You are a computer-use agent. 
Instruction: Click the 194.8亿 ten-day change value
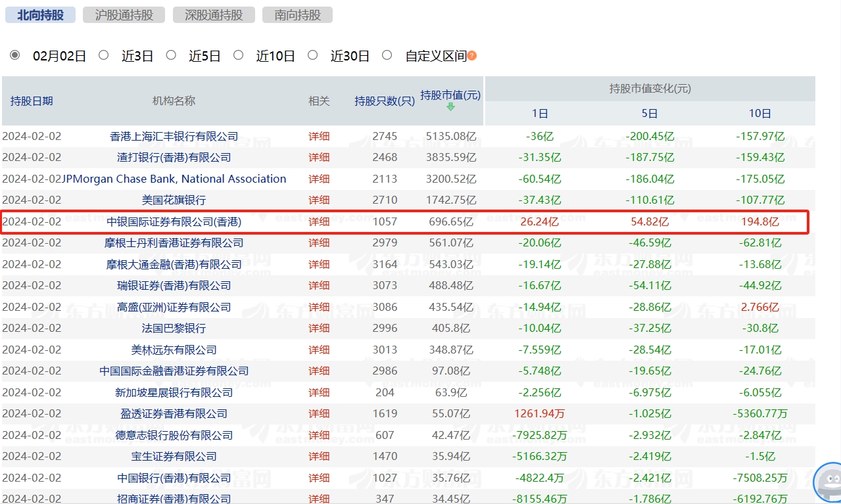click(759, 221)
